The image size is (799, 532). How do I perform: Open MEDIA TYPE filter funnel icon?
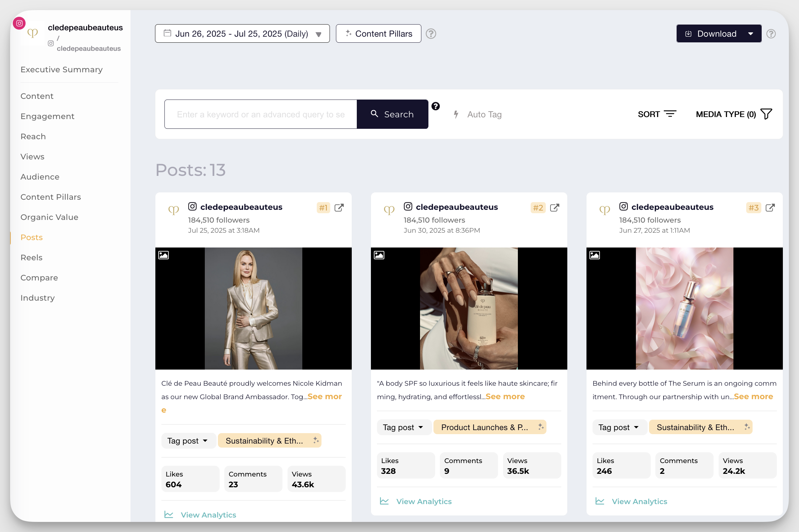pos(766,114)
